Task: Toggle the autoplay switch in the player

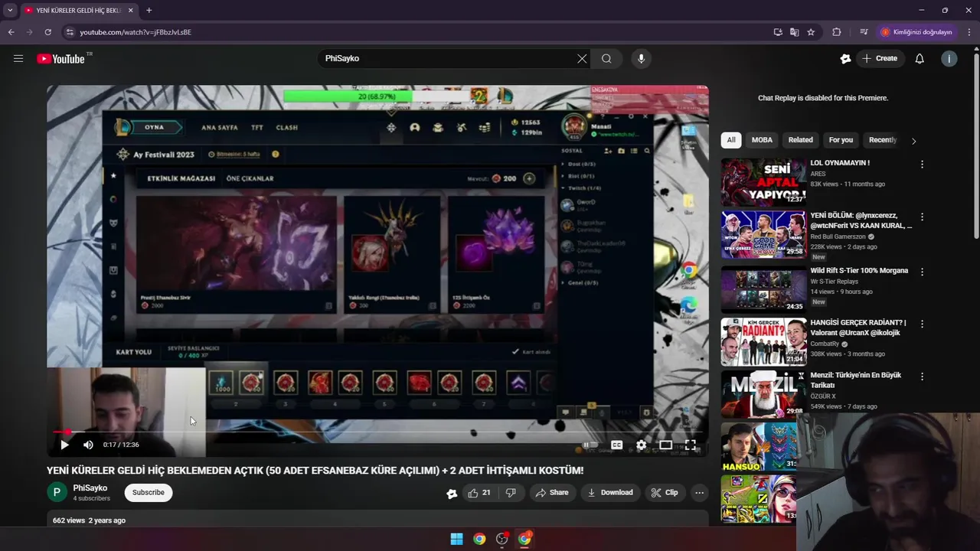Action: coord(590,445)
